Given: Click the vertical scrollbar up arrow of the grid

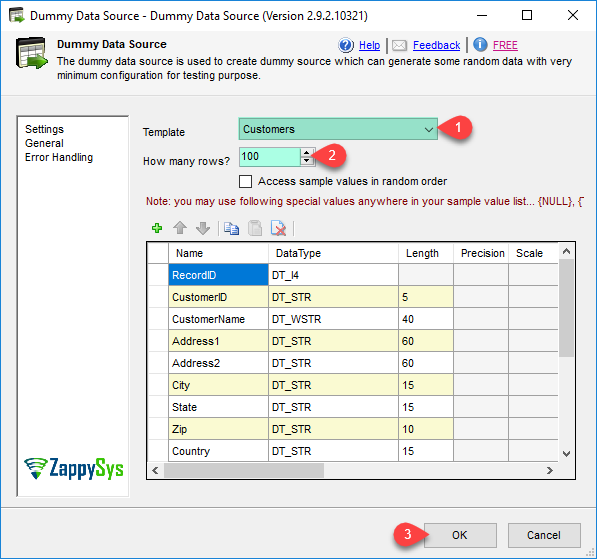Looking at the screenshot, I should (566, 251).
